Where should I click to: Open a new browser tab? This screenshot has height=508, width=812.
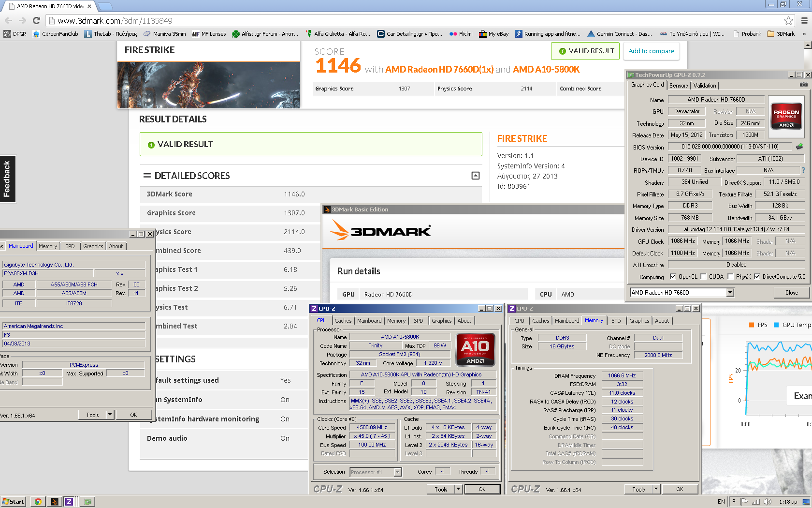105,6
